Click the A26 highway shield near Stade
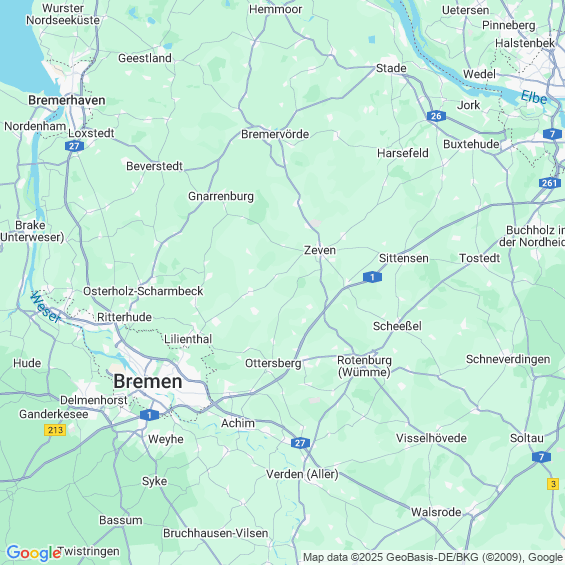The height and width of the screenshot is (565, 565). 436,116
